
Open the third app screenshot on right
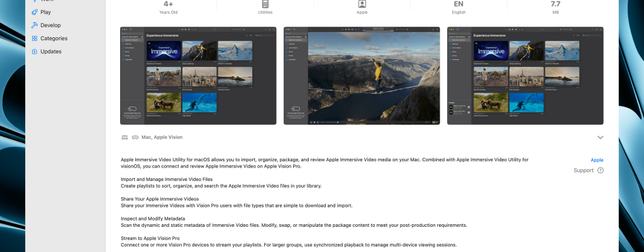pos(525,76)
